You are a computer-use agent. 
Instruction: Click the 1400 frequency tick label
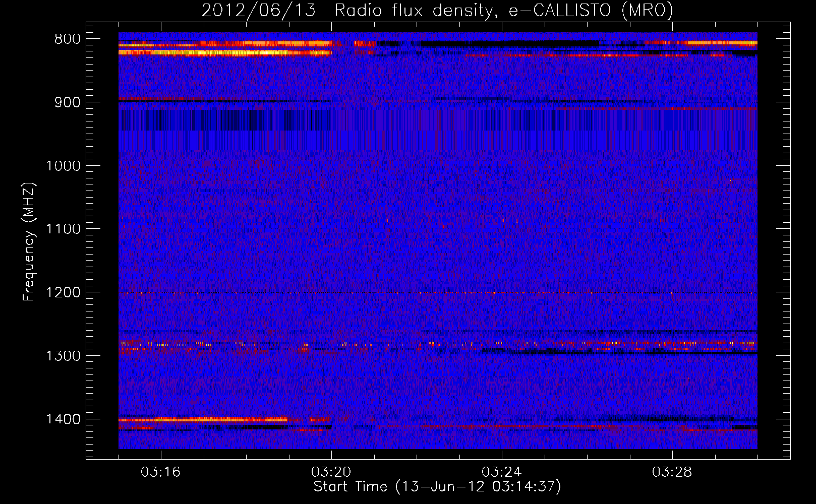63,419
